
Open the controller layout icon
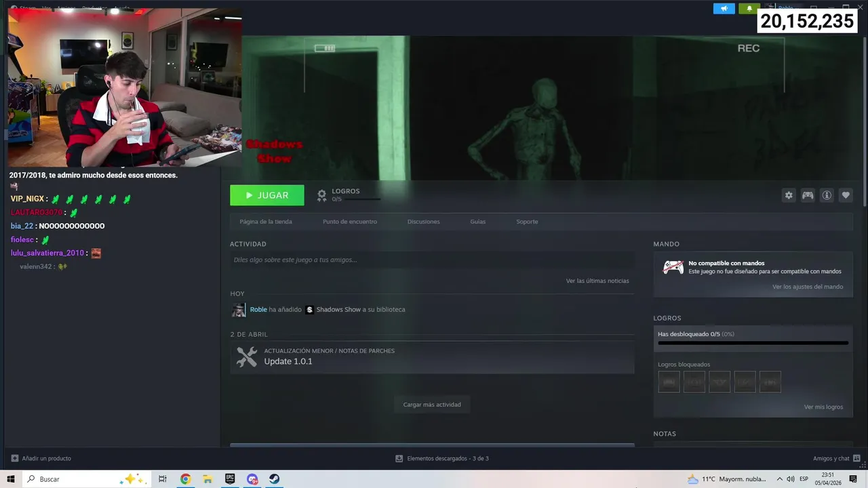click(x=808, y=195)
